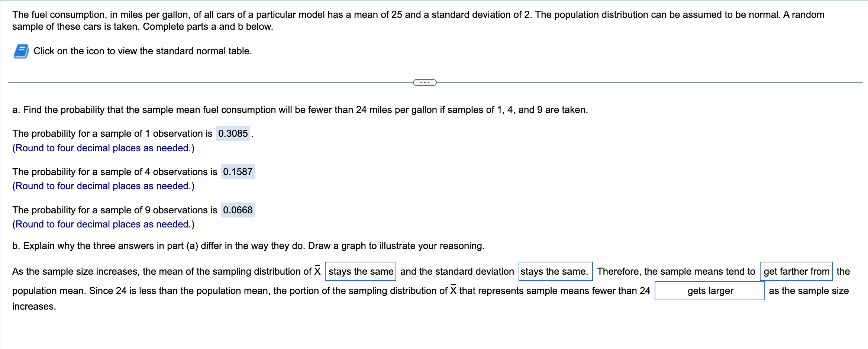Open the standard deviation 'stays the same' dropdown
868x349 pixels.
pyautogui.click(x=555, y=271)
